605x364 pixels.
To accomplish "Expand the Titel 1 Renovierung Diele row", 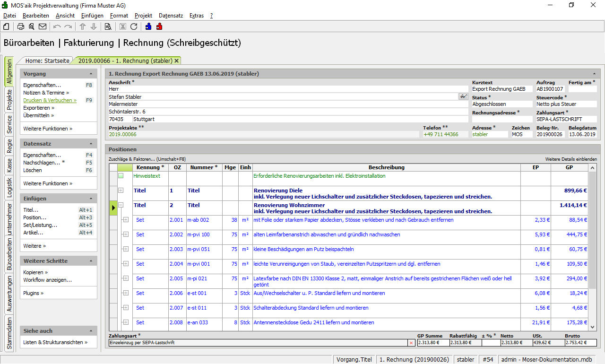I will pyautogui.click(x=121, y=191).
